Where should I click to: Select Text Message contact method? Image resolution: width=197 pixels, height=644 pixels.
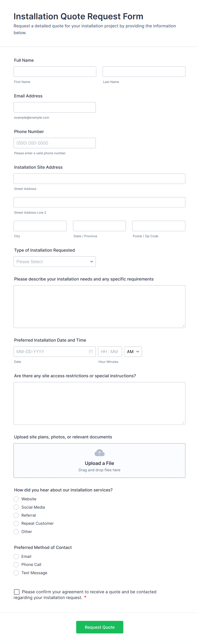(x=16, y=573)
